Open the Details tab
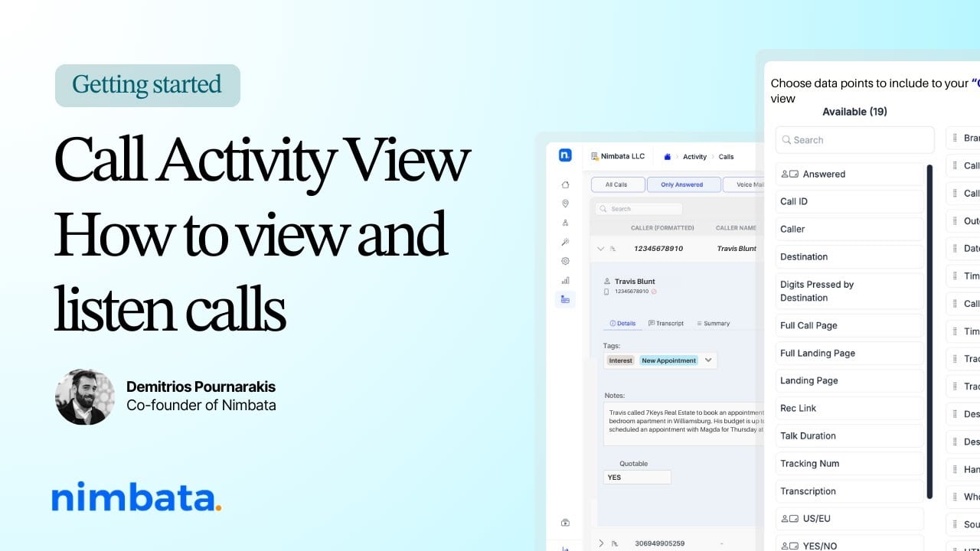Screen dimensions: 980x551 pos(622,324)
